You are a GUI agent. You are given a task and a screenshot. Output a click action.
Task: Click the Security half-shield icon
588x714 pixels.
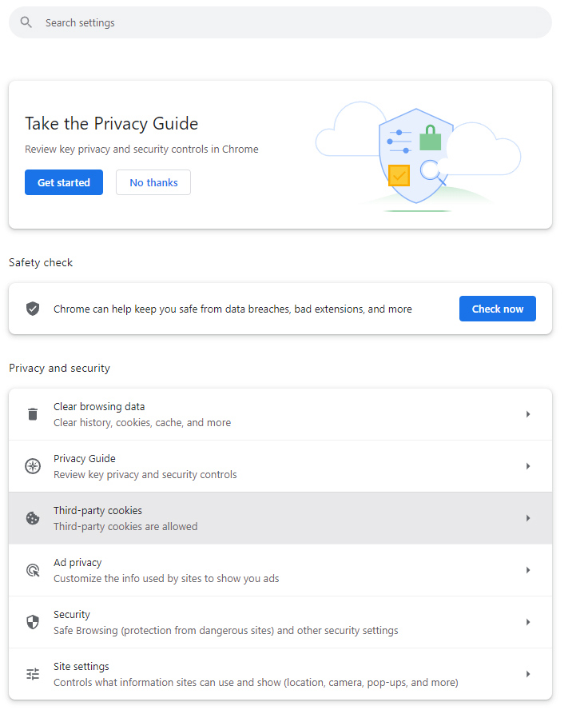point(32,622)
